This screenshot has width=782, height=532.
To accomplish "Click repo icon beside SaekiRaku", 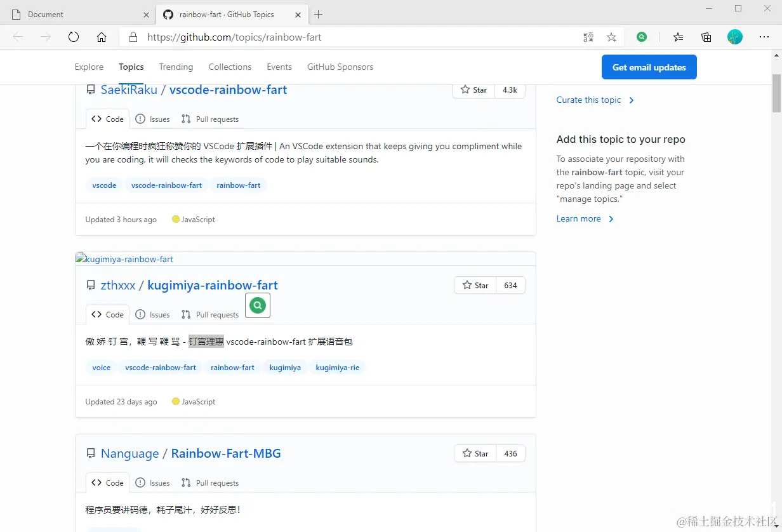I will pyautogui.click(x=91, y=90).
